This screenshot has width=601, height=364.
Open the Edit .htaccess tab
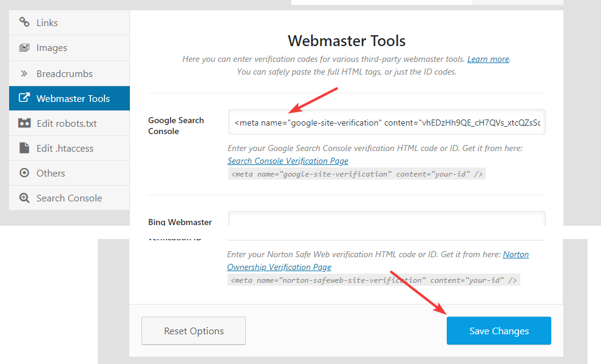(69, 148)
